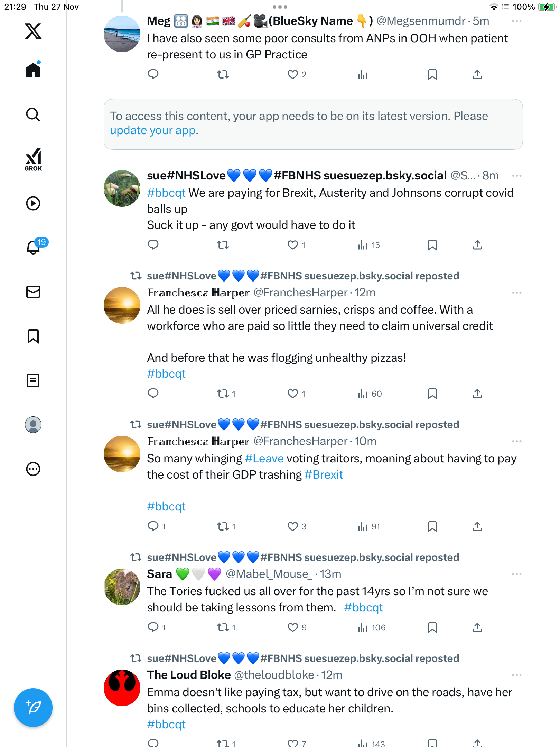This screenshot has height=747, width=560.
Task: Expand the more menu in sidebar
Action: coord(33,469)
